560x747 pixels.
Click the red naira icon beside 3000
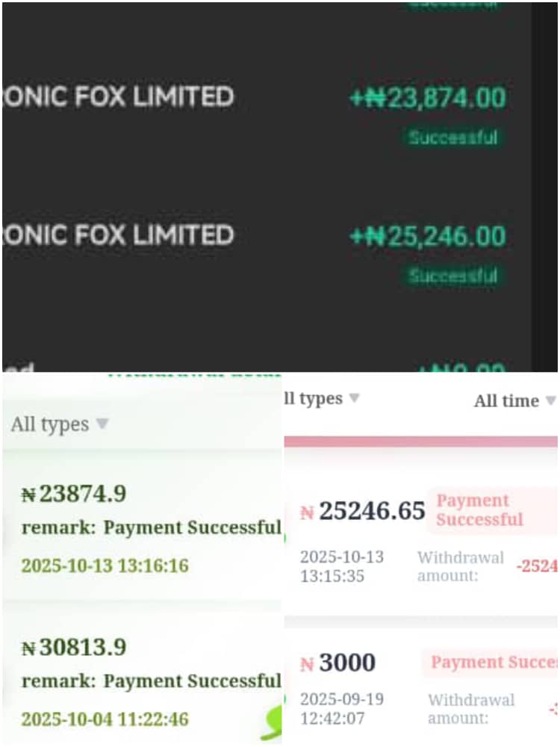tap(307, 663)
